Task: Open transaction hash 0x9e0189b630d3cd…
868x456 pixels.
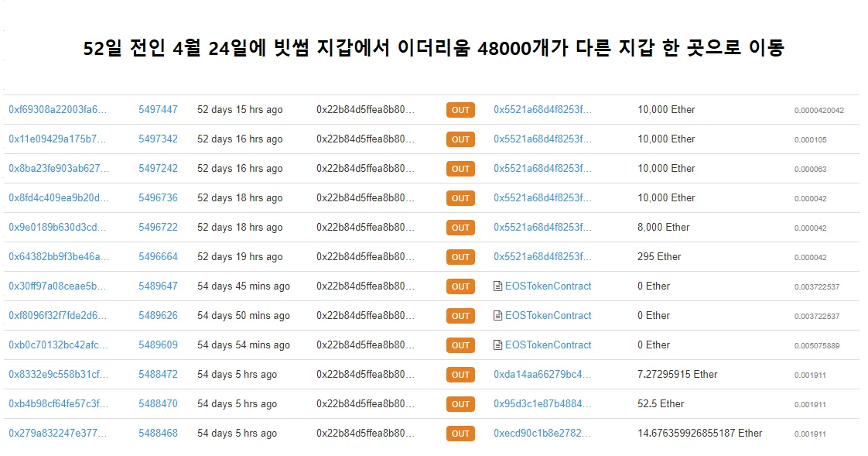Action: coord(57,227)
